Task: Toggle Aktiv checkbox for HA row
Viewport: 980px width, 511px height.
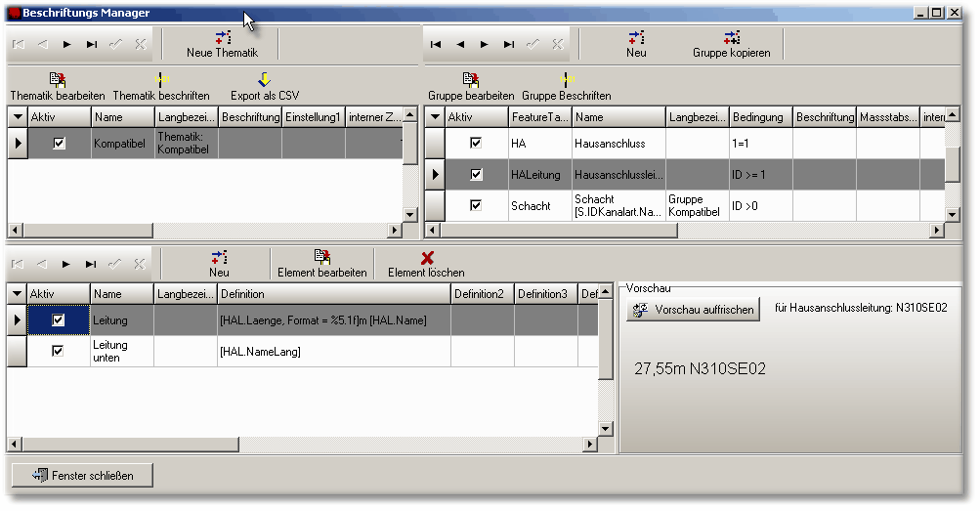Action: (x=476, y=143)
